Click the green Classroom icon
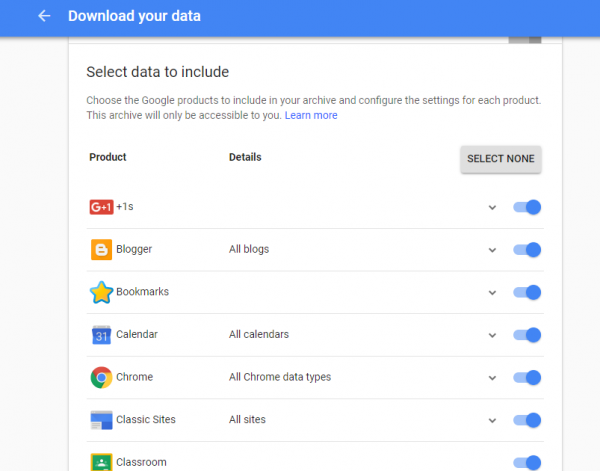 (x=101, y=462)
